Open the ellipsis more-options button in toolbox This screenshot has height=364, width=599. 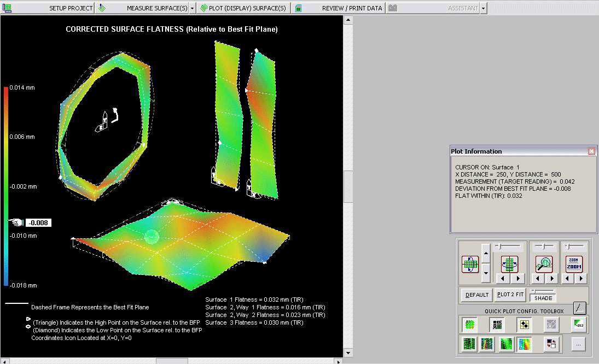tap(579, 344)
